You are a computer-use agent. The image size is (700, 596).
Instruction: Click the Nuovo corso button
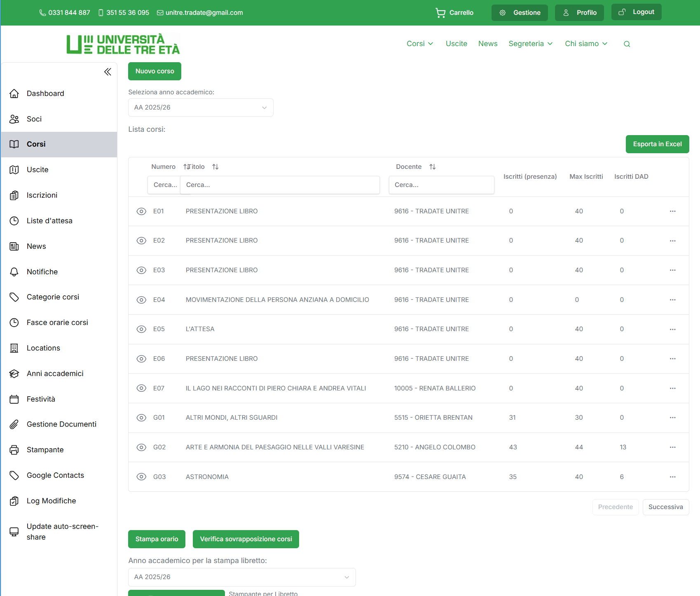point(155,71)
